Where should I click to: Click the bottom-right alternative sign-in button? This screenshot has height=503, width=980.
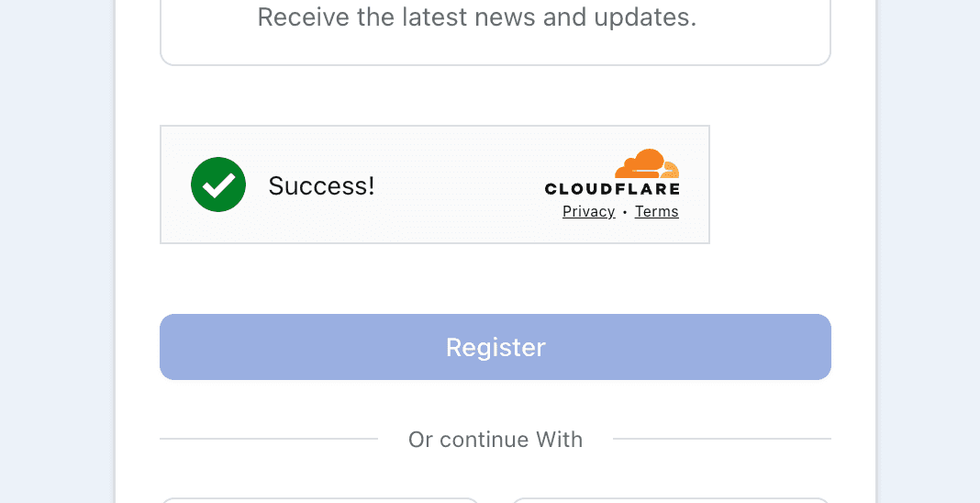670,500
